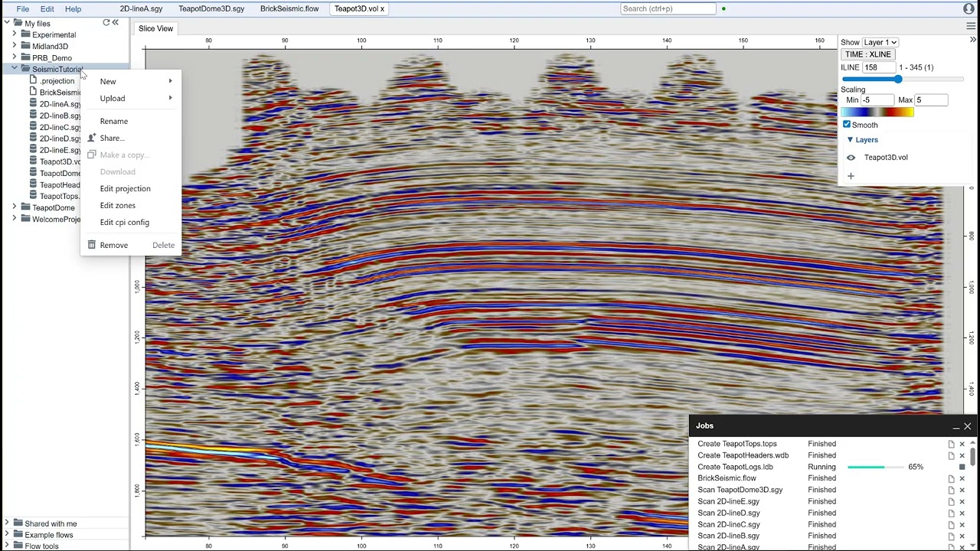
Task: Open the user account icon
Action: click(x=969, y=9)
